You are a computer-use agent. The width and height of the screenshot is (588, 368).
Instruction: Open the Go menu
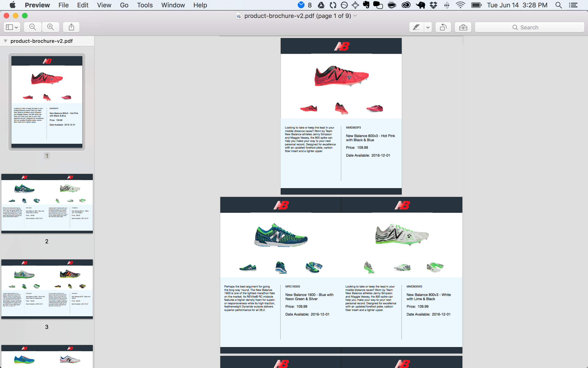point(124,5)
